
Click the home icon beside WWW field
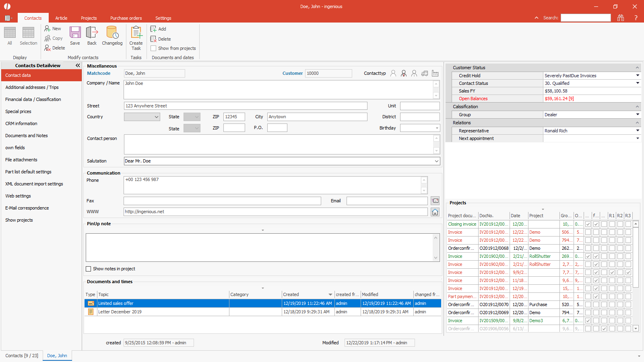pos(435,212)
